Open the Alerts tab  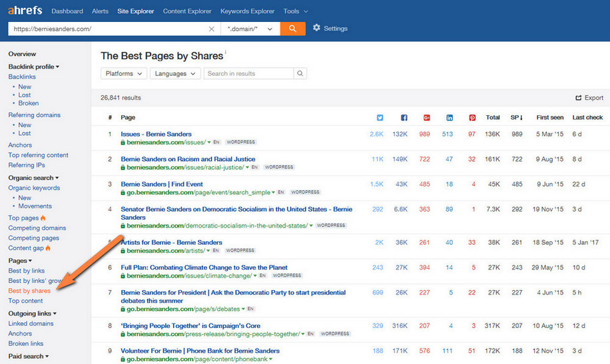[100, 11]
